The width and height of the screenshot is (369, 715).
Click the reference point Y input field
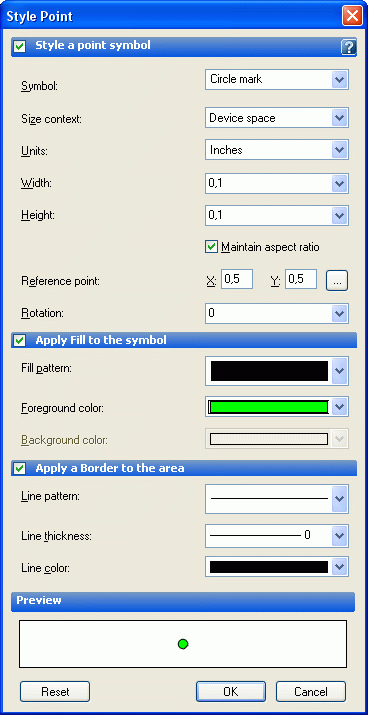301,279
